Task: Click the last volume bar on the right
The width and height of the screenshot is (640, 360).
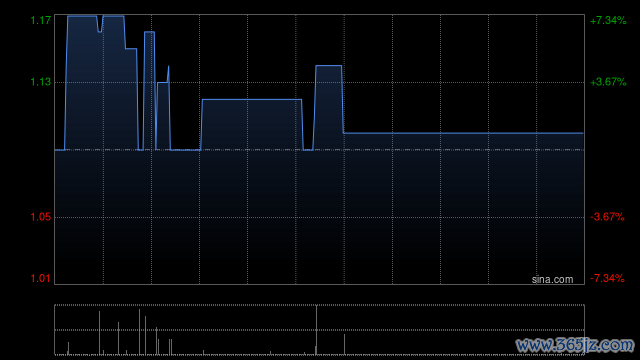Action: point(344,344)
